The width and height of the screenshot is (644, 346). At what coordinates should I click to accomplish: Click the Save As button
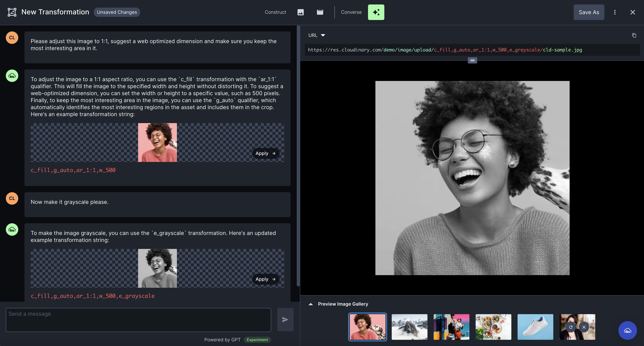click(589, 12)
